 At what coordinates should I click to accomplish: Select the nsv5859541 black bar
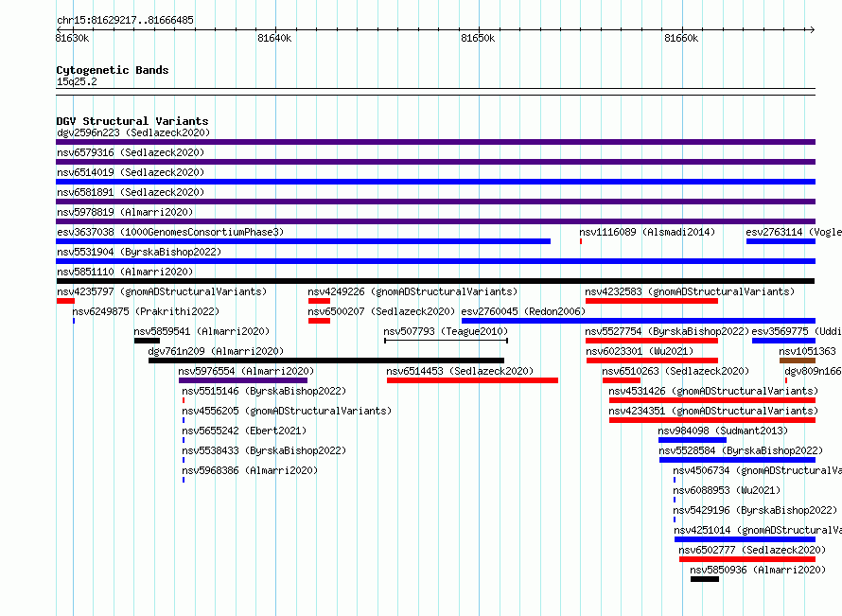click(x=148, y=341)
